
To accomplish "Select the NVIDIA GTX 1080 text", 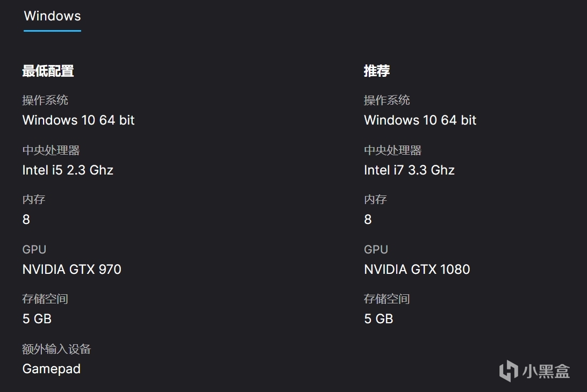I will coord(417,269).
